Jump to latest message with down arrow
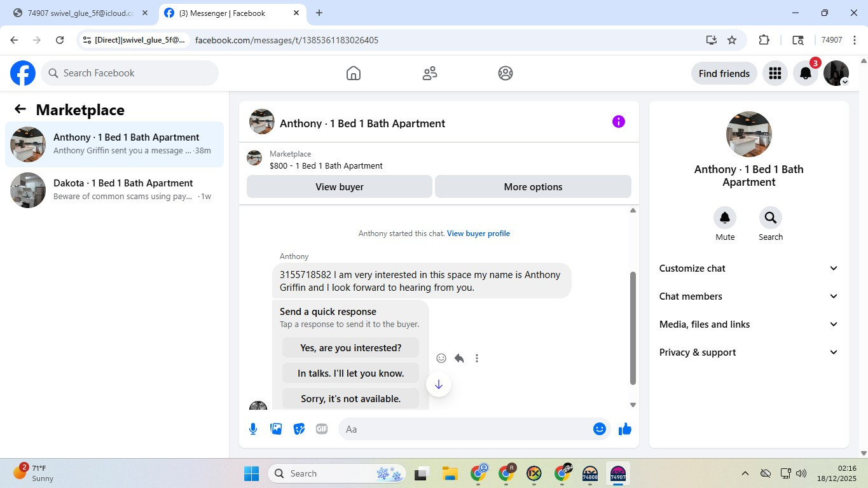868x488 pixels. coord(439,384)
